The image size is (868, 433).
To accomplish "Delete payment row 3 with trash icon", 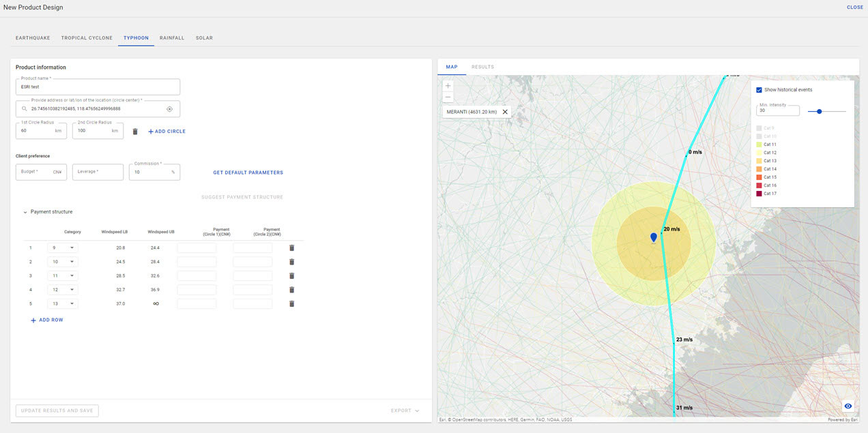I will (x=291, y=275).
